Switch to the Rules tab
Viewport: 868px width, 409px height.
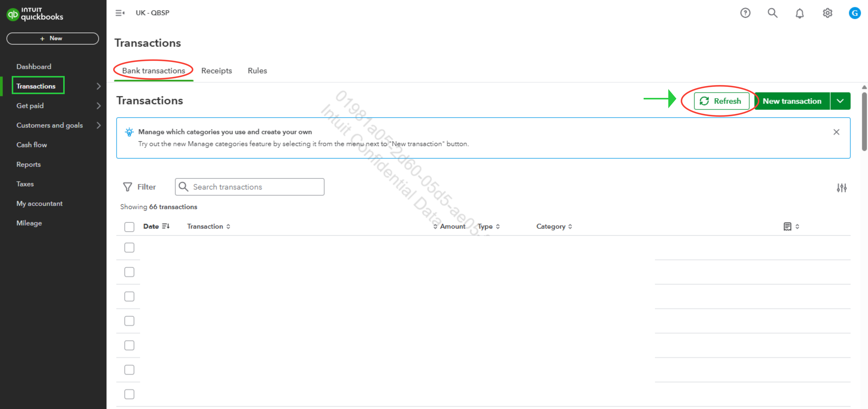(257, 71)
